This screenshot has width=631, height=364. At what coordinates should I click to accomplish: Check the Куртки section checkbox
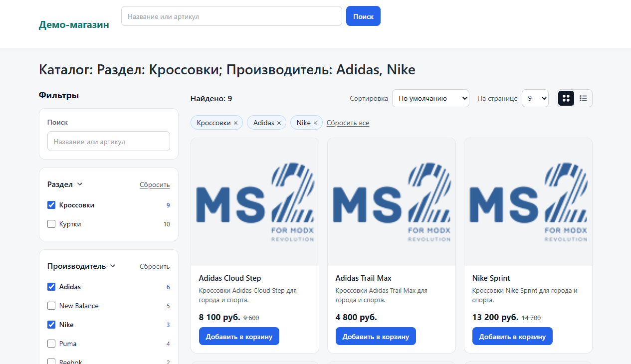click(51, 224)
